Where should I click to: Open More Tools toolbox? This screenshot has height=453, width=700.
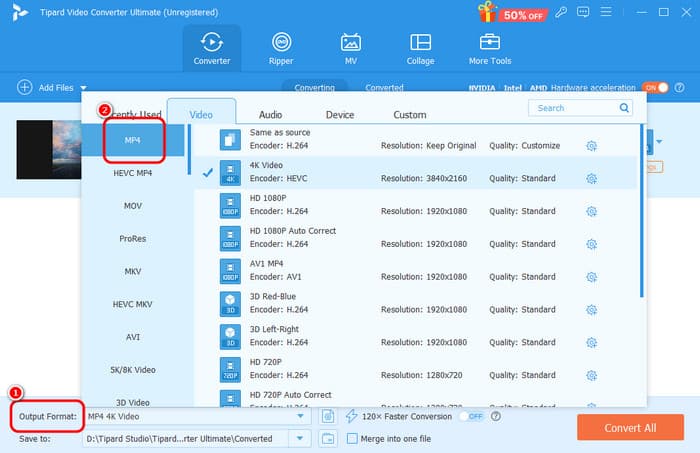tap(490, 48)
